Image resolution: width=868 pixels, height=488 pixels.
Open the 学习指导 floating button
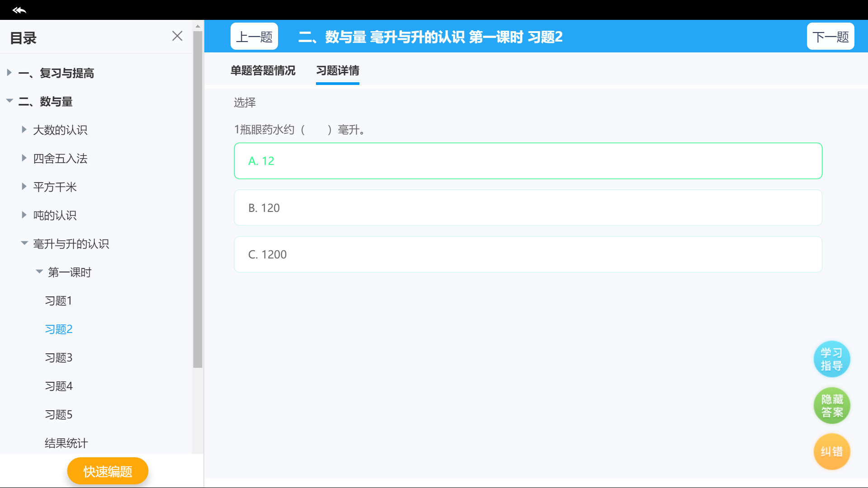[831, 359]
